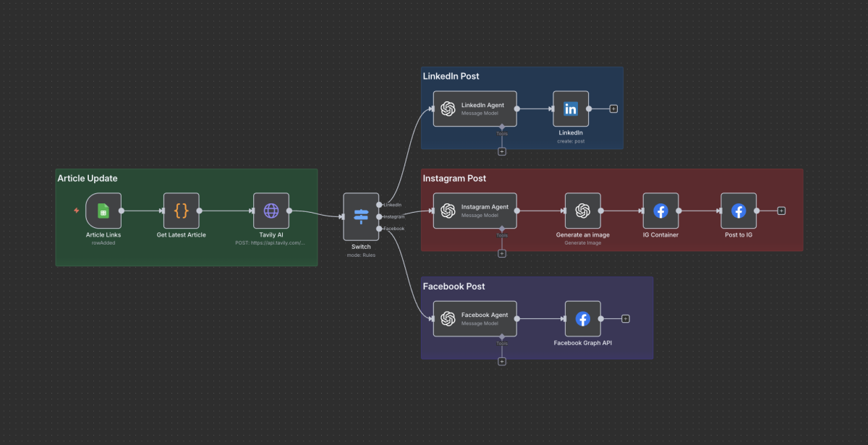Image resolution: width=868 pixels, height=445 pixels.
Task: Select the Get Latest Article code node
Action: [181, 211]
